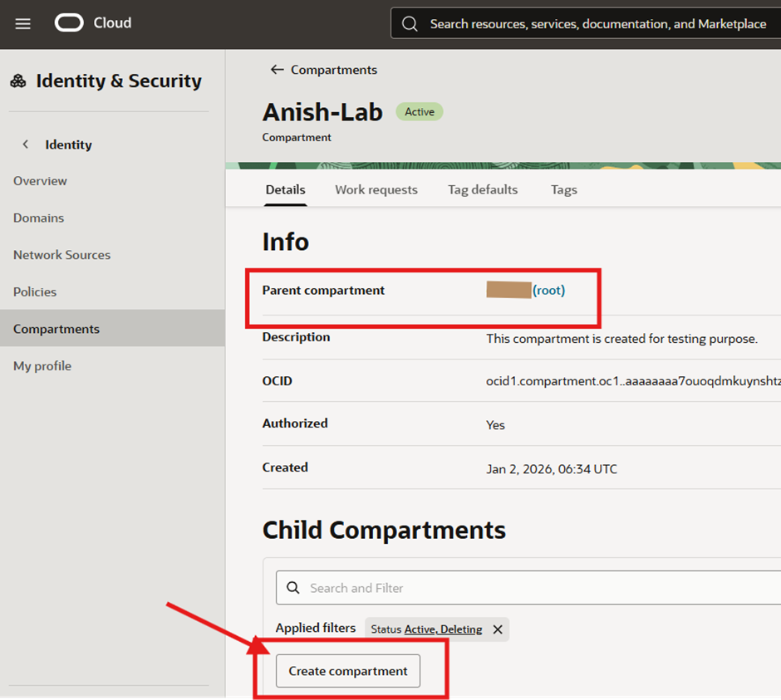Open the hamburger navigation menu
Viewport: 781px width, 700px height.
tap(23, 23)
